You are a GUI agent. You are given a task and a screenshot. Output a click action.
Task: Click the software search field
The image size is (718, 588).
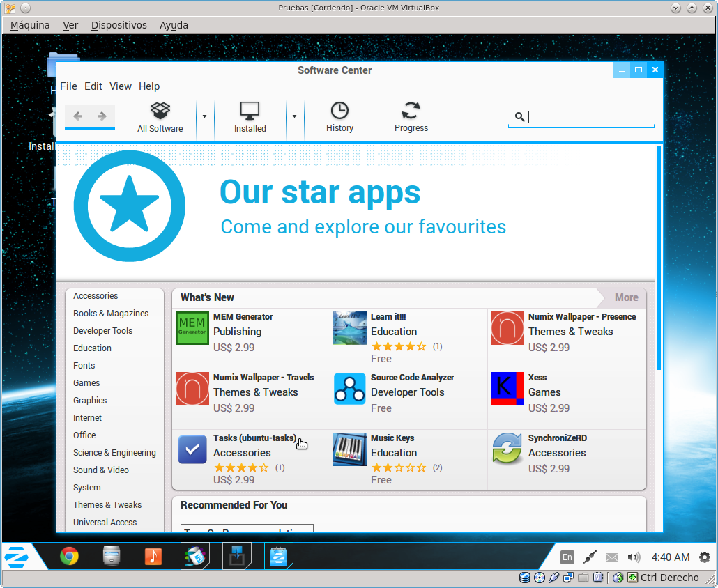click(589, 117)
